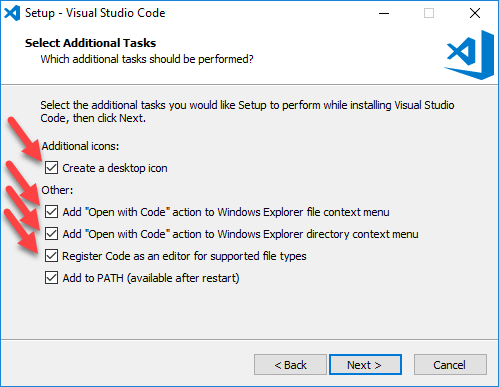Click the Additional icons: group label
499x387 pixels.
(x=80, y=146)
